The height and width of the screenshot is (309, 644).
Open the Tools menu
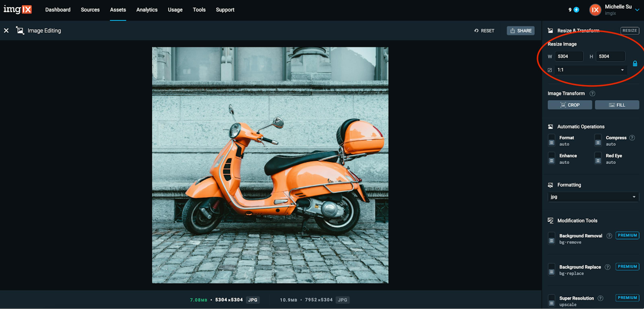199,10
